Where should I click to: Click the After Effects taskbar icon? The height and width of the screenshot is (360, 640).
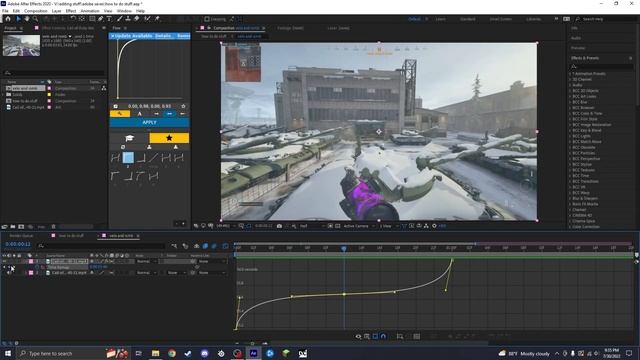253,353
